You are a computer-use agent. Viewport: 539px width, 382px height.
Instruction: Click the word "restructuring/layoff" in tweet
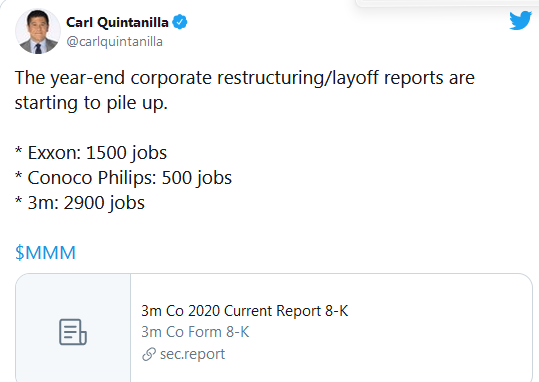[x=298, y=78]
